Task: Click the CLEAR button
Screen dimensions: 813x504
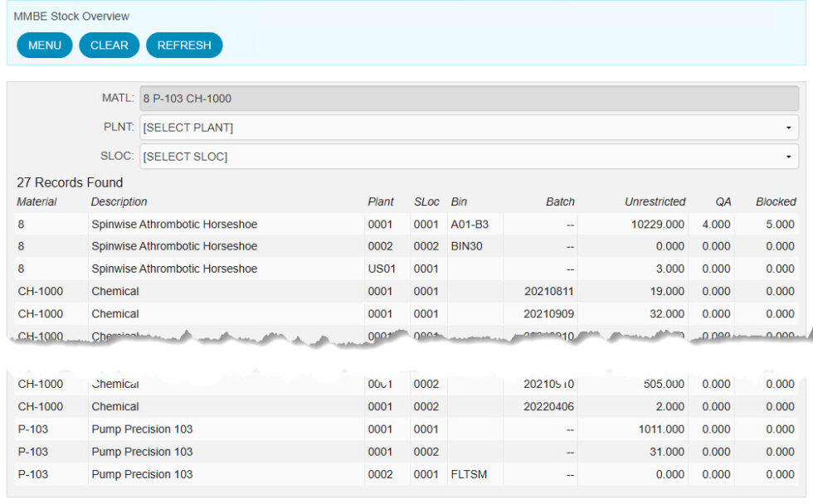Action: [x=109, y=45]
